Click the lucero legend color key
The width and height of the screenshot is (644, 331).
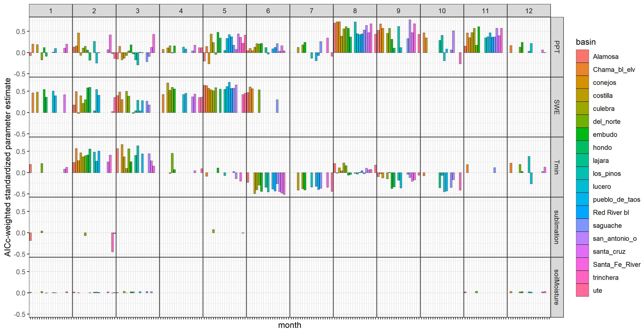tap(582, 187)
